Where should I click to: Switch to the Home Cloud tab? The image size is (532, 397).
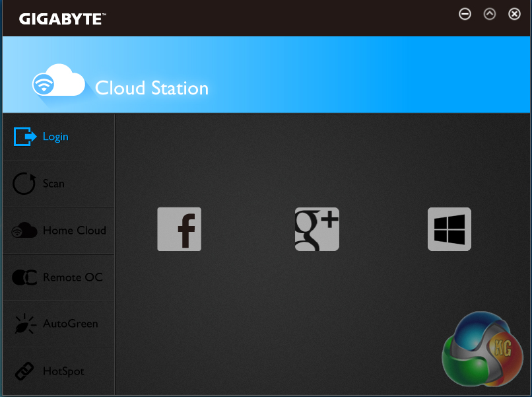[58, 231]
